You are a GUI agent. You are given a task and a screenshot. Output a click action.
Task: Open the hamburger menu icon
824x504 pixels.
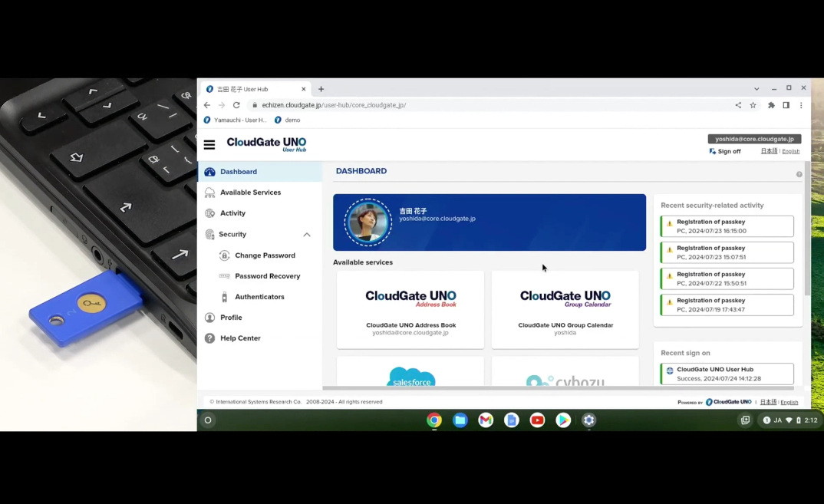209,144
